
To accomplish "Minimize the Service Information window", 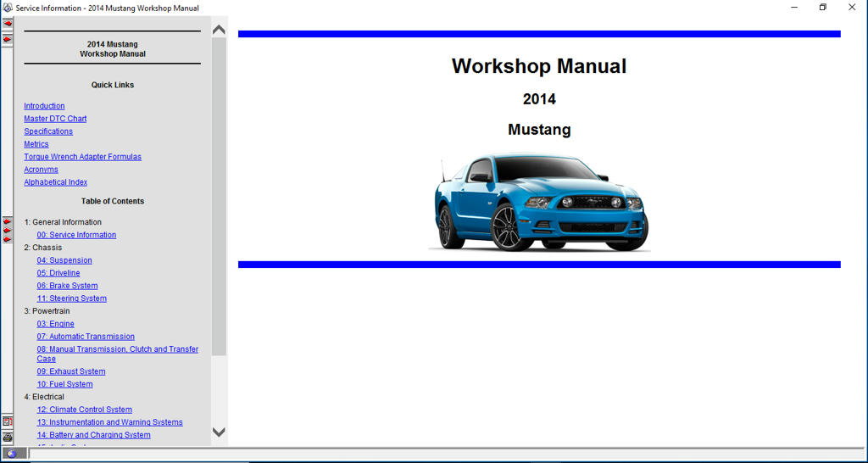I will 794,8.
